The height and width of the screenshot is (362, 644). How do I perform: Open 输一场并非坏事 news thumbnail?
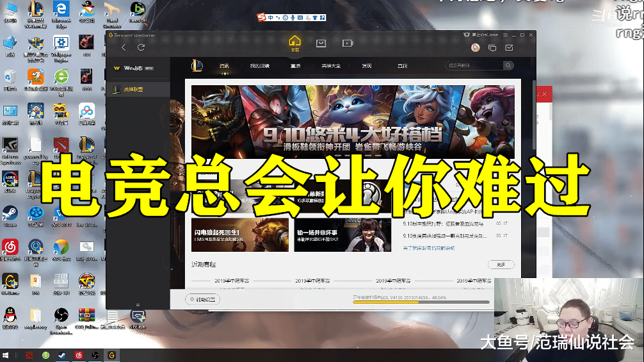click(342, 235)
